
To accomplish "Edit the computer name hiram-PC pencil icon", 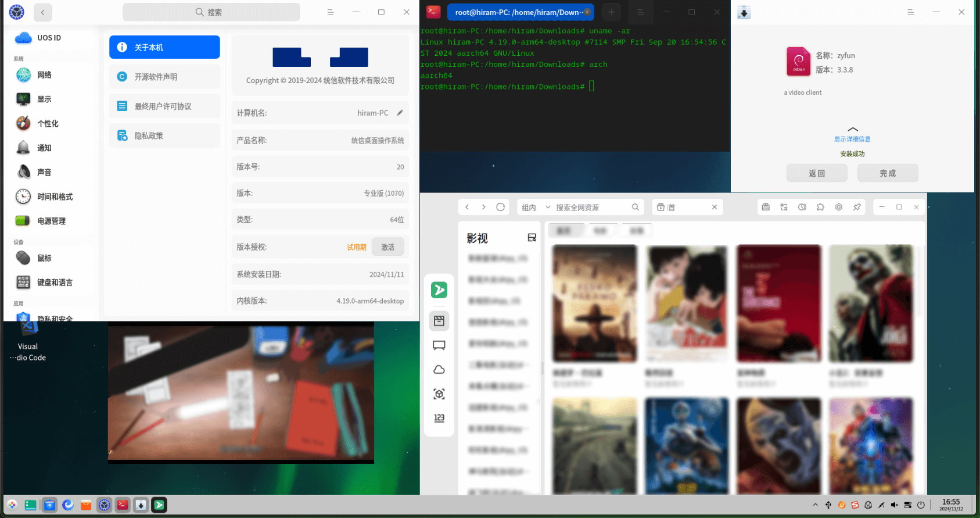I will pos(400,113).
